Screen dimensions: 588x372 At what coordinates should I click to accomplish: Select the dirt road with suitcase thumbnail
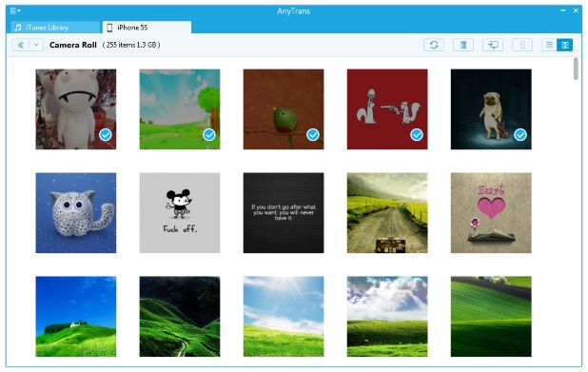pos(387,213)
